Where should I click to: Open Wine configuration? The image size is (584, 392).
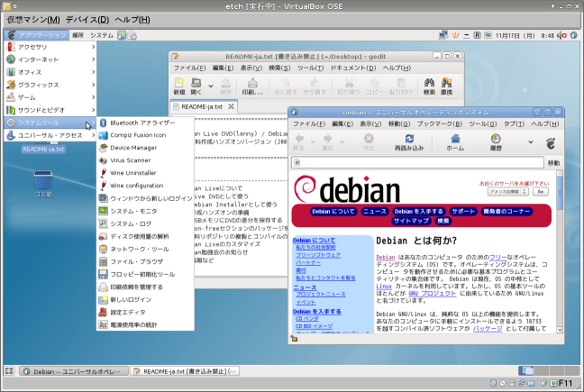point(145,186)
